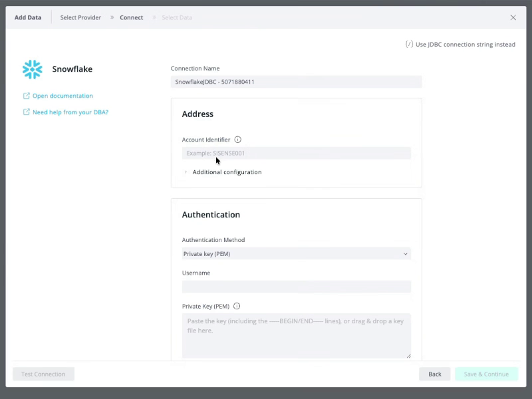Click the external-link icon beside Open documentation

26,96
